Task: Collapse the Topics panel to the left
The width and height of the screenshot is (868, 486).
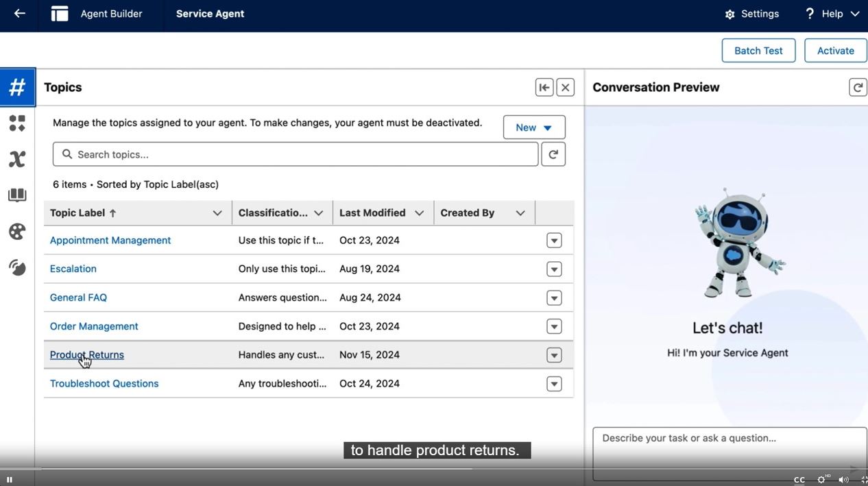Action: tap(544, 87)
